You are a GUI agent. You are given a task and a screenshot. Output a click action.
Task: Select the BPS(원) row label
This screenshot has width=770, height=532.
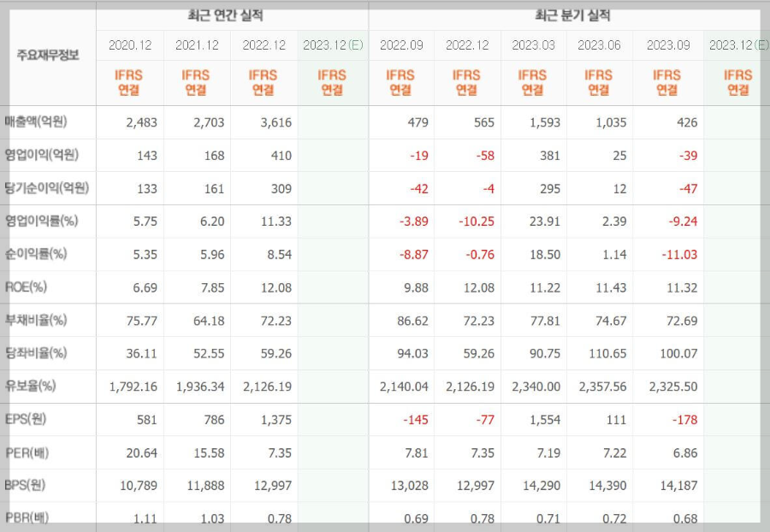click(x=25, y=485)
